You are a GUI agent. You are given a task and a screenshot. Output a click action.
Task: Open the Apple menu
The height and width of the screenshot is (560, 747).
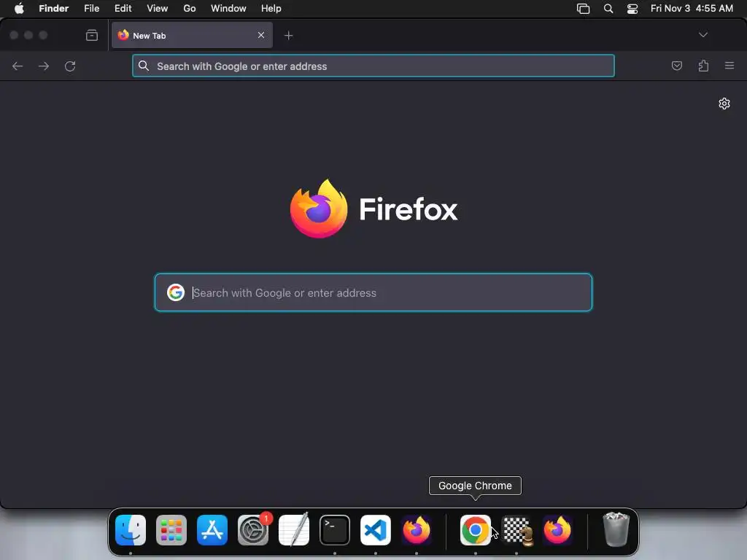19,8
